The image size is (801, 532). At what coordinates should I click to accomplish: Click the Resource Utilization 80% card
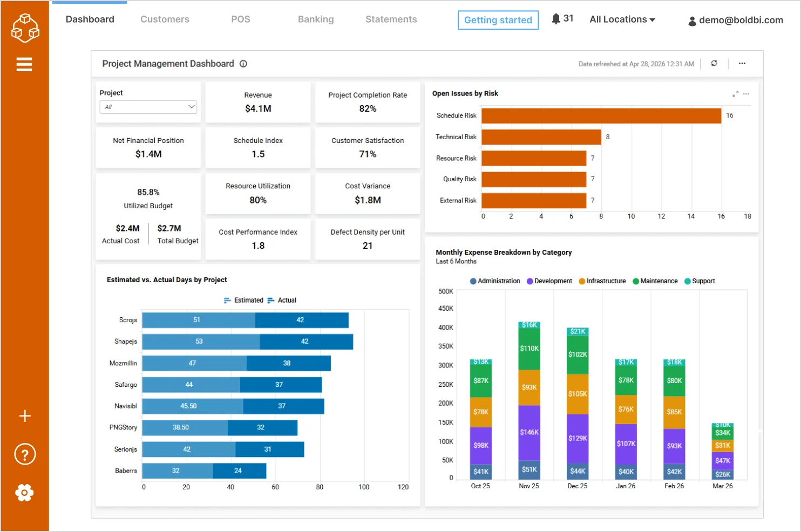click(x=258, y=194)
